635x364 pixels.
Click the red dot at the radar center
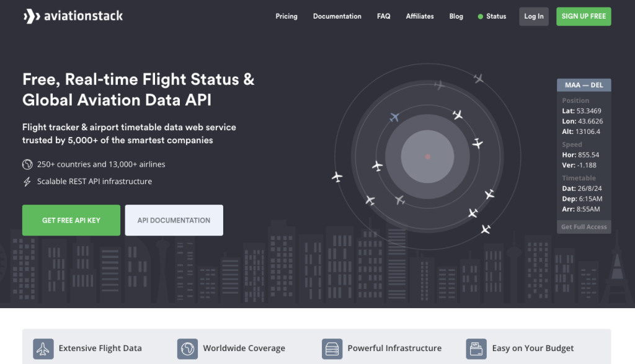coord(427,157)
